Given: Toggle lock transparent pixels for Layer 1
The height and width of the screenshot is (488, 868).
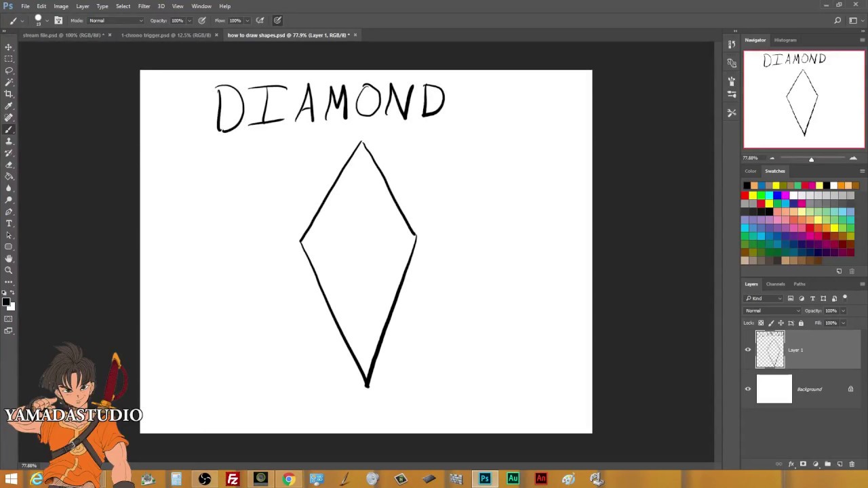Looking at the screenshot, I should click(x=760, y=323).
